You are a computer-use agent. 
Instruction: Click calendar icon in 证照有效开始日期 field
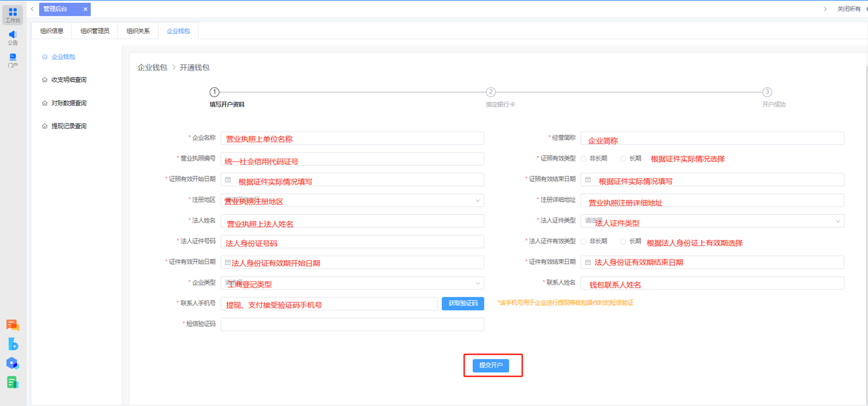click(229, 180)
